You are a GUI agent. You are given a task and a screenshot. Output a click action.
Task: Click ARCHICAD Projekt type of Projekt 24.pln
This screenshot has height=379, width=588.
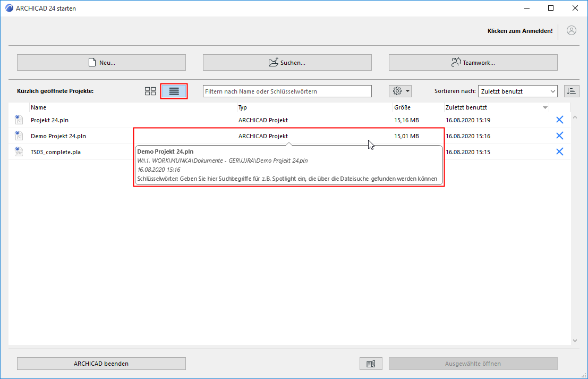(x=263, y=120)
